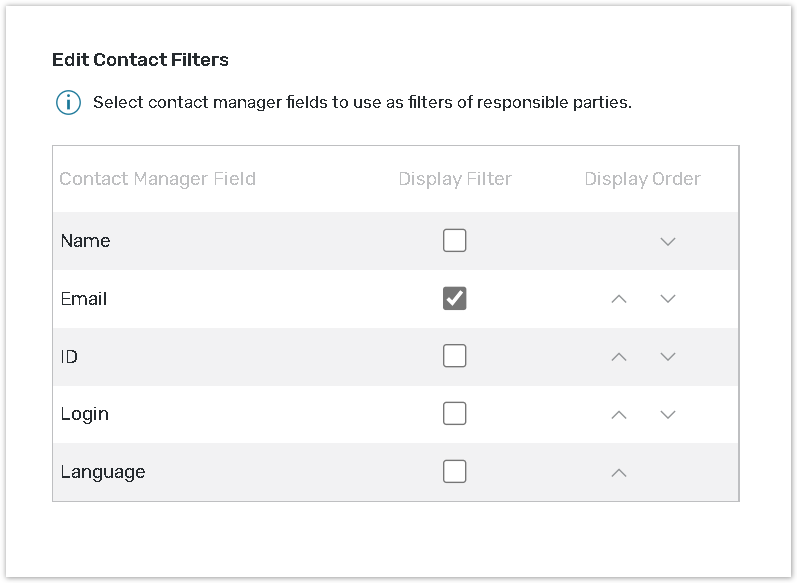The height and width of the screenshot is (583, 797).
Task: Move ID field down in order
Action: pyautogui.click(x=668, y=357)
